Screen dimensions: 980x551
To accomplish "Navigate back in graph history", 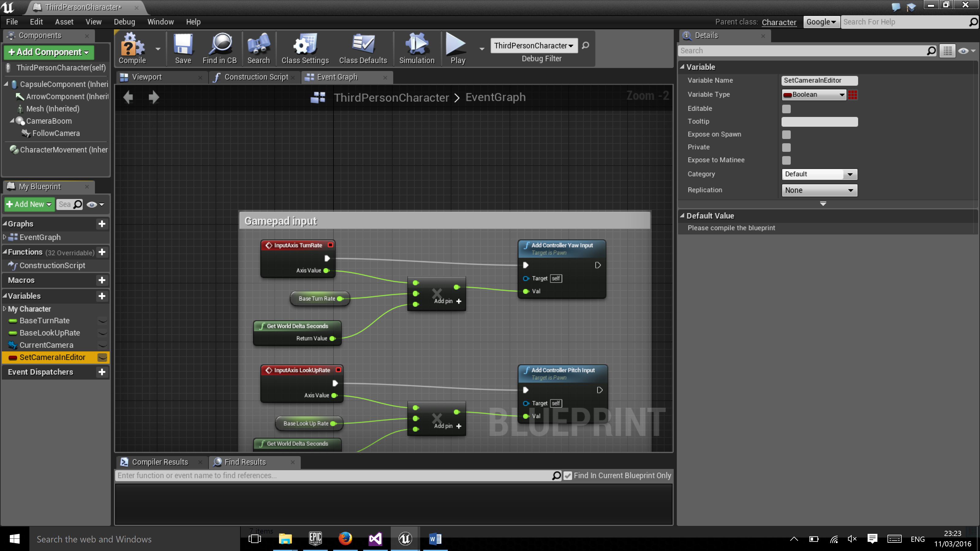I will [x=128, y=97].
